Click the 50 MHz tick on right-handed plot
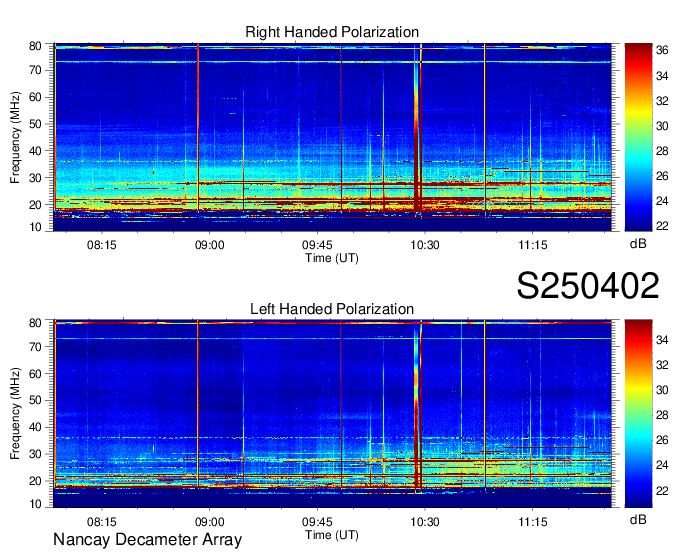 click(x=35, y=124)
